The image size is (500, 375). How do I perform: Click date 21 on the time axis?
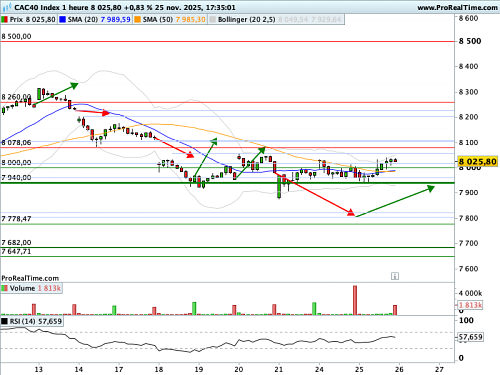click(279, 369)
